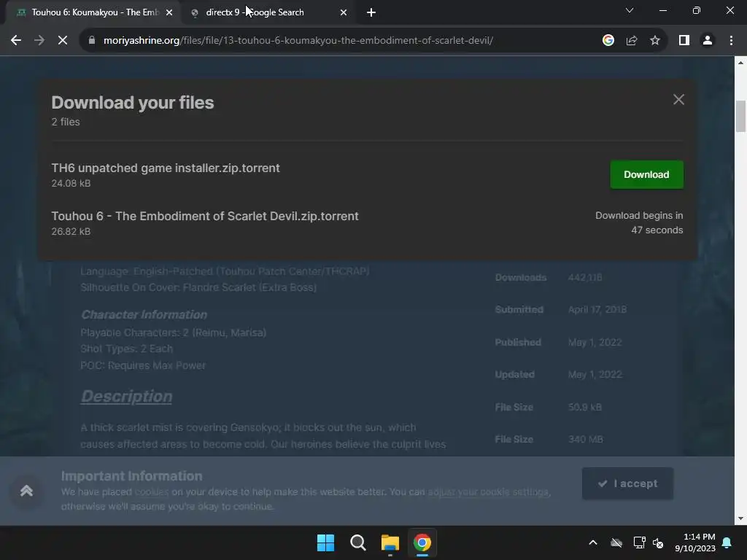The width and height of the screenshot is (747, 560).
Task: Close the Download your files dialog
Action: [678, 99]
